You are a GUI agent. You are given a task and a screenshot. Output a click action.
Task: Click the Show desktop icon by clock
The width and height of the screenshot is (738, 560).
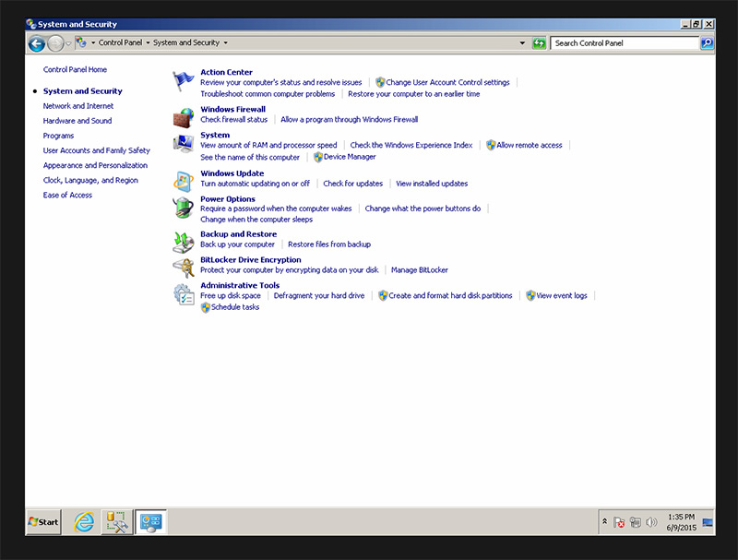(x=708, y=522)
